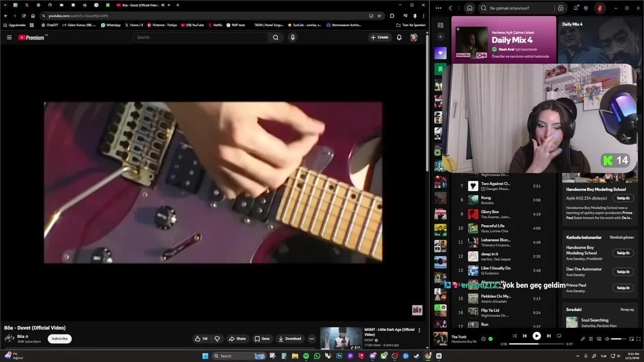
Task: Click the YouTube search magnifier button
Action: (276, 37)
